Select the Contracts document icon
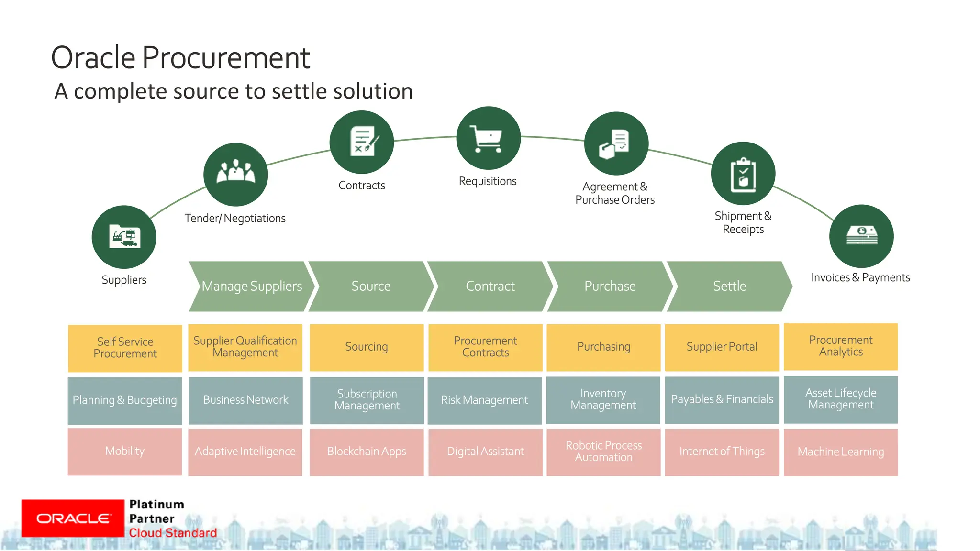The image size is (980, 551). click(362, 142)
